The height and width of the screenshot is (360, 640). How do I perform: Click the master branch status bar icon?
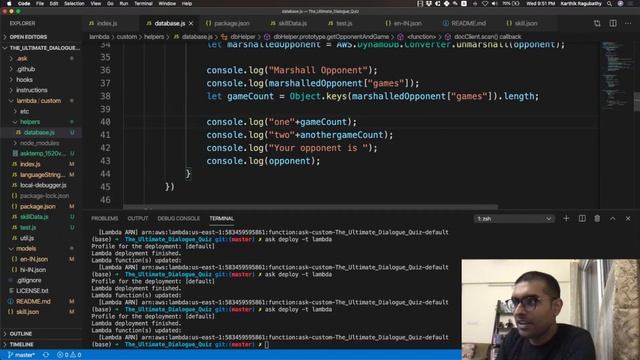click(x=21, y=355)
